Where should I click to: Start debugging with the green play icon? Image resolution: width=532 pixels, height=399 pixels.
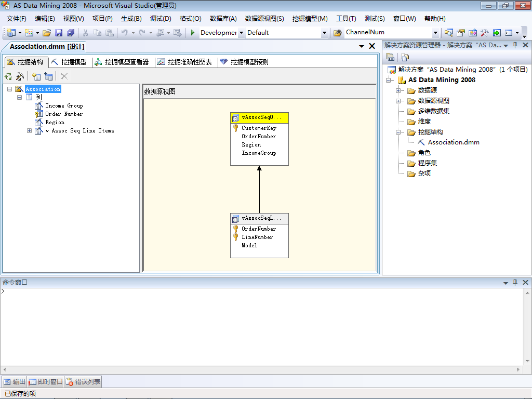pyautogui.click(x=192, y=33)
